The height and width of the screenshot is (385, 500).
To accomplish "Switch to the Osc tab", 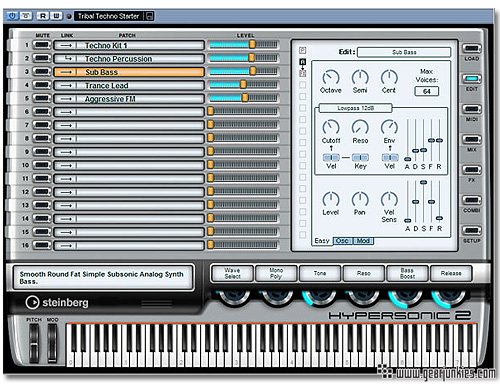I will (x=342, y=241).
